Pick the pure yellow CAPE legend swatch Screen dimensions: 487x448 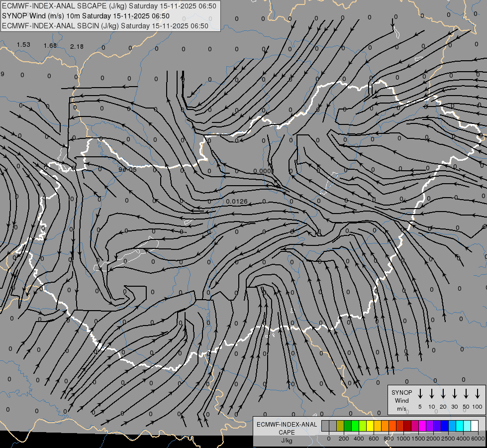click(x=370, y=426)
